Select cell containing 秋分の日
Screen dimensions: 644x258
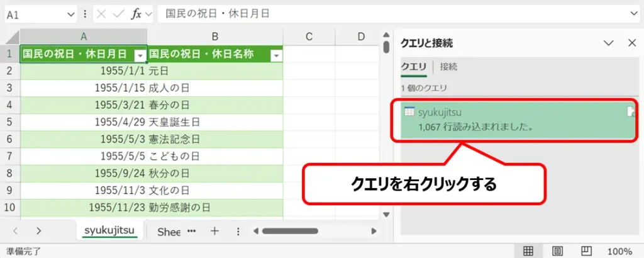tap(215, 174)
